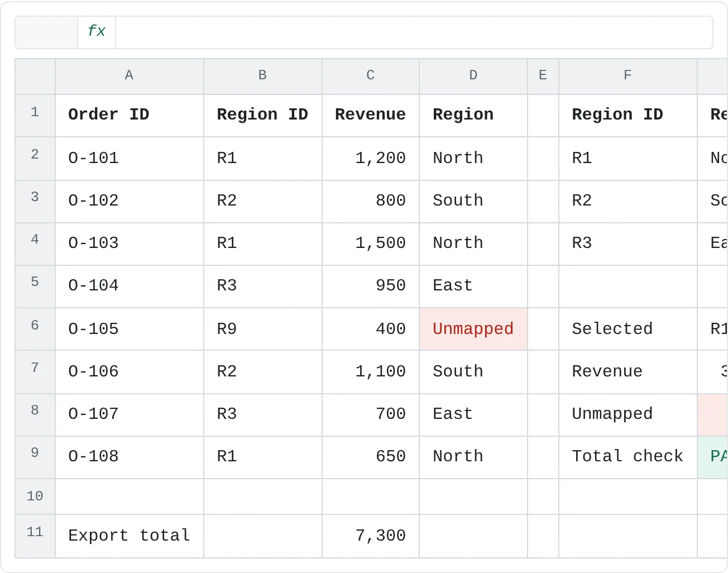Click R2 in column F lookup table
Viewport: 728px width, 573px height.
coord(628,201)
